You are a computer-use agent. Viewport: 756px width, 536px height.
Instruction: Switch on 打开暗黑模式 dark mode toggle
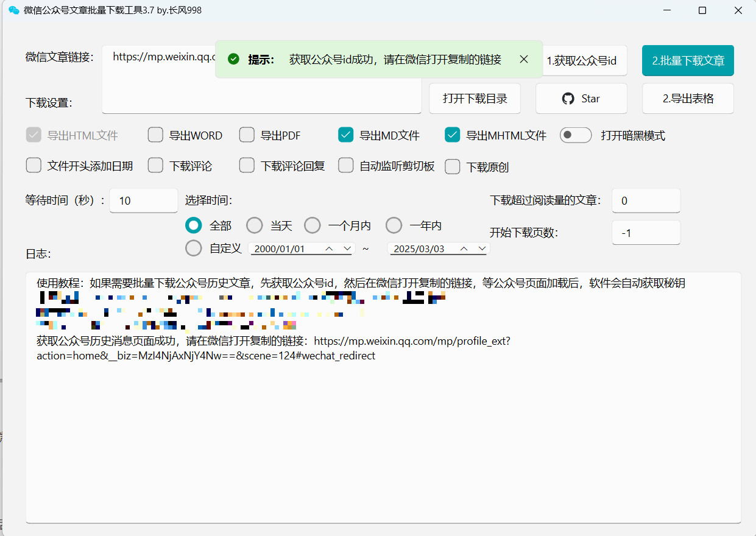tap(576, 135)
